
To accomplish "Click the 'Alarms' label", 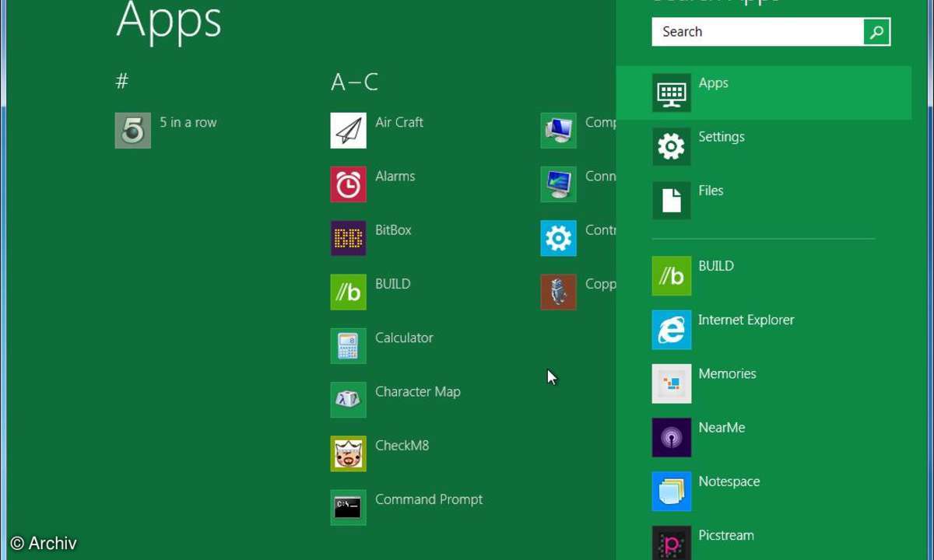I will [x=395, y=176].
